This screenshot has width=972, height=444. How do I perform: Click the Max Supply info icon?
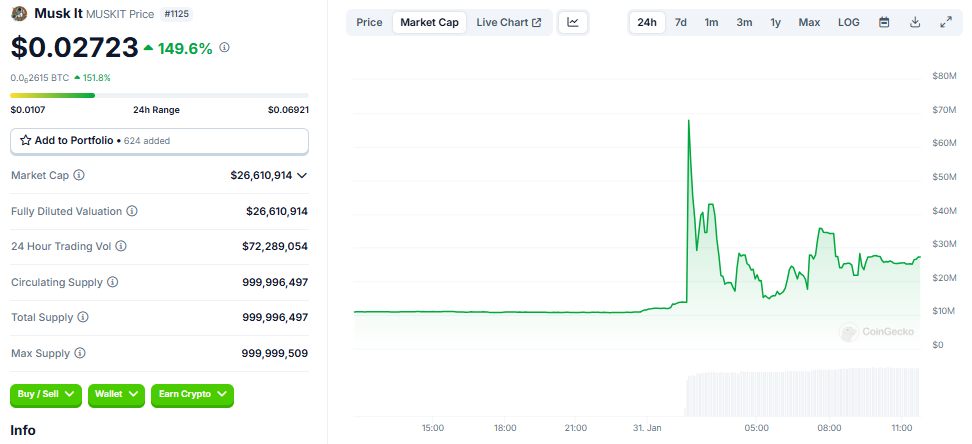tap(80, 353)
